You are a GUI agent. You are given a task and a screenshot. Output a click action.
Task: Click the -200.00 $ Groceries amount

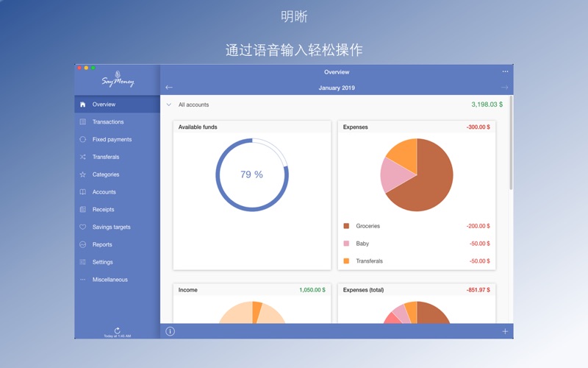click(x=478, y=226)
